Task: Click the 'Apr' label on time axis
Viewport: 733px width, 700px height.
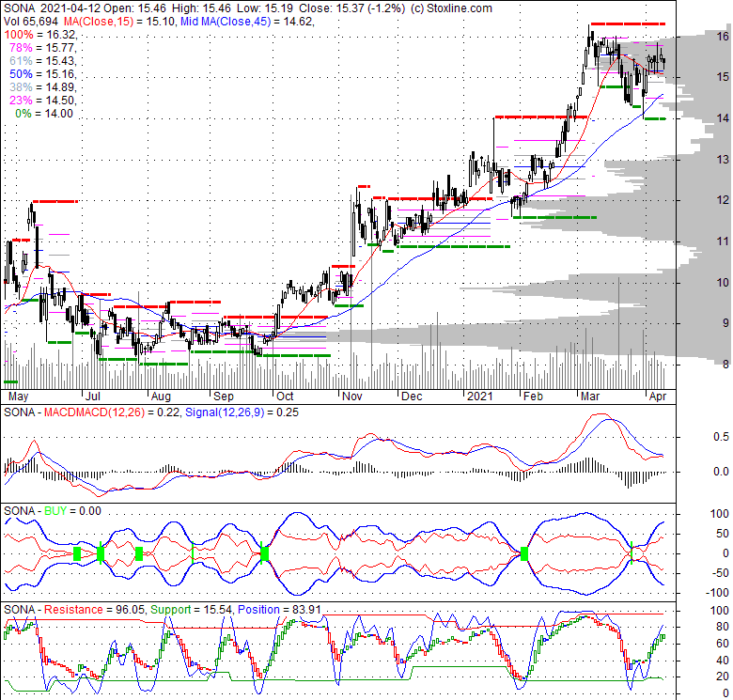Action: [x=658, y=397]
